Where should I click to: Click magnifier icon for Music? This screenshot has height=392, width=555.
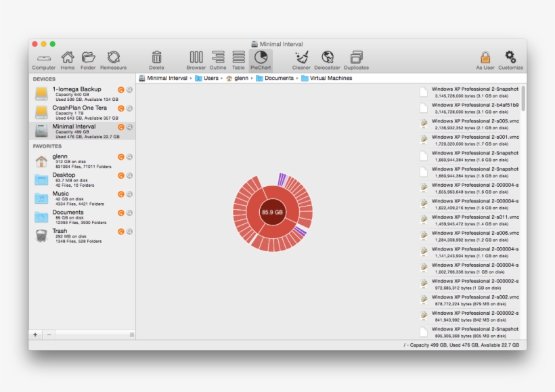[129, 194]
